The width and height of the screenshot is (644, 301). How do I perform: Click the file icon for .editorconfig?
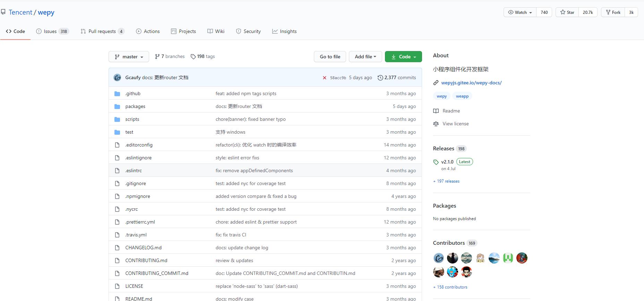click(x=117, y=145)
